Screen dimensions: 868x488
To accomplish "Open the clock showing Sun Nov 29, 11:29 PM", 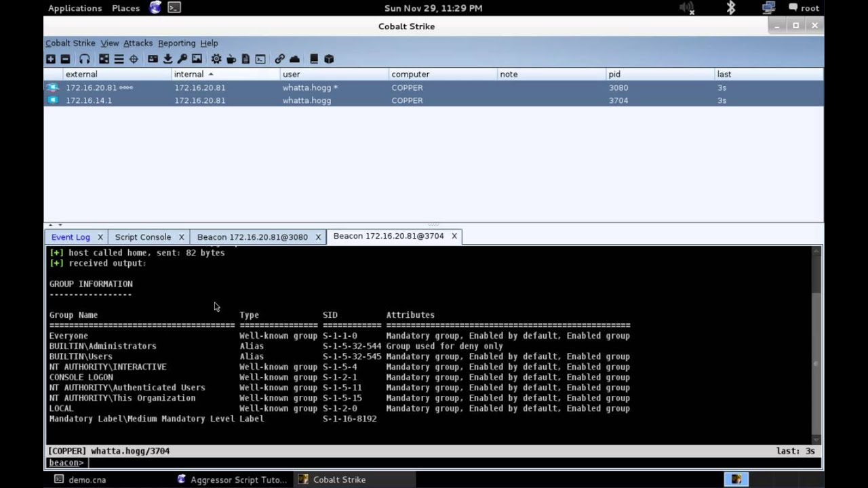I will [x=433, y=8].
